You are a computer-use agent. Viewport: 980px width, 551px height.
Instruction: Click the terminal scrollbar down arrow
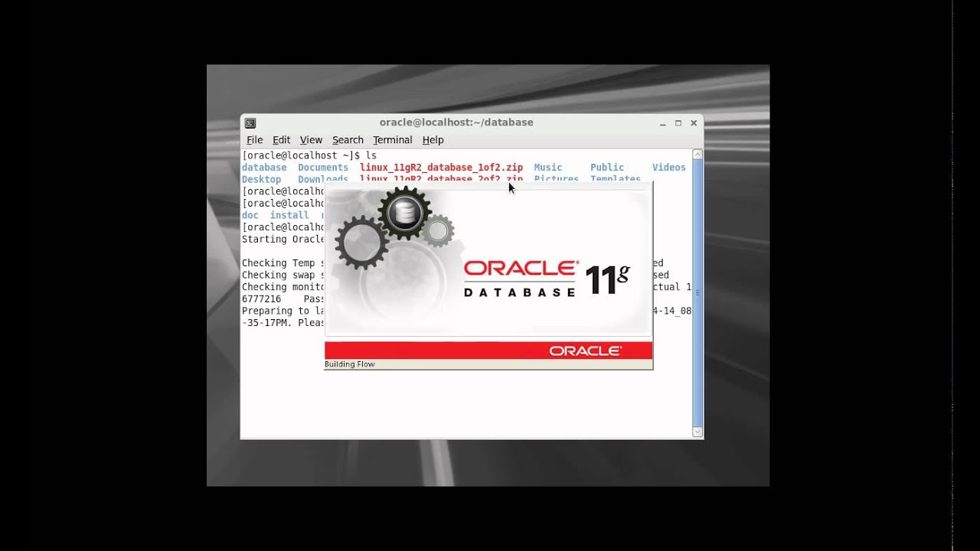(697, 432)
